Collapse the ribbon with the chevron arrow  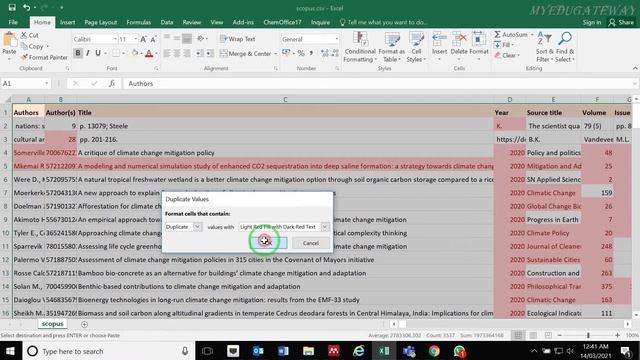click(x=635, y=68)
